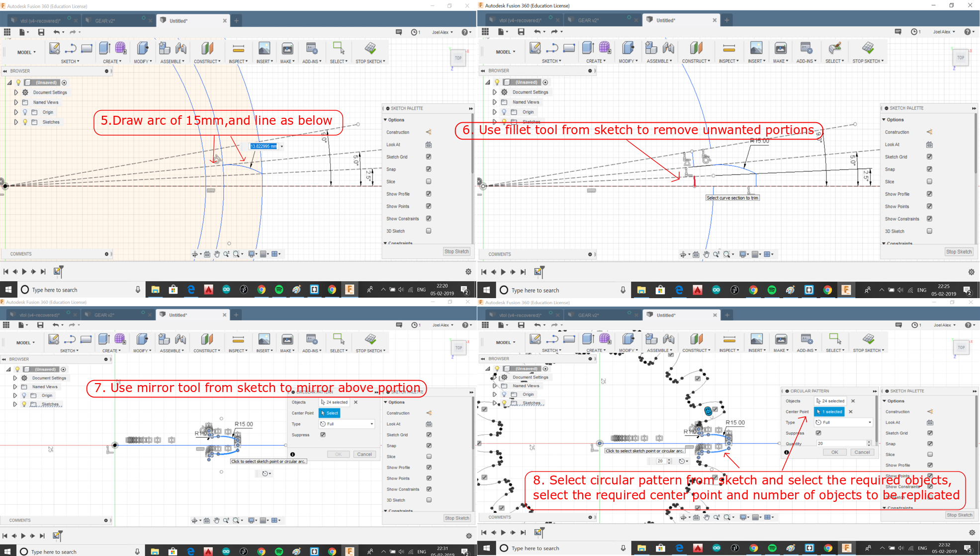This screenshot has height=556, width=980.
Task: Click Spotify in the taskbar showing 22:25
Action: [x=772, y=290]
